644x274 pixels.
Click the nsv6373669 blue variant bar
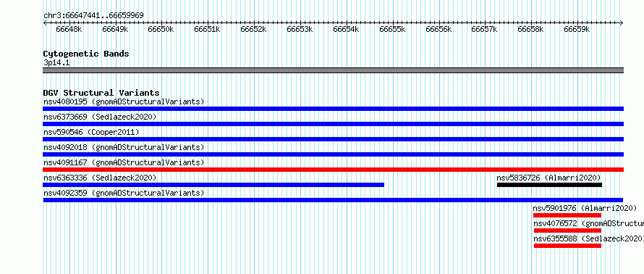(x=333, y=124)
